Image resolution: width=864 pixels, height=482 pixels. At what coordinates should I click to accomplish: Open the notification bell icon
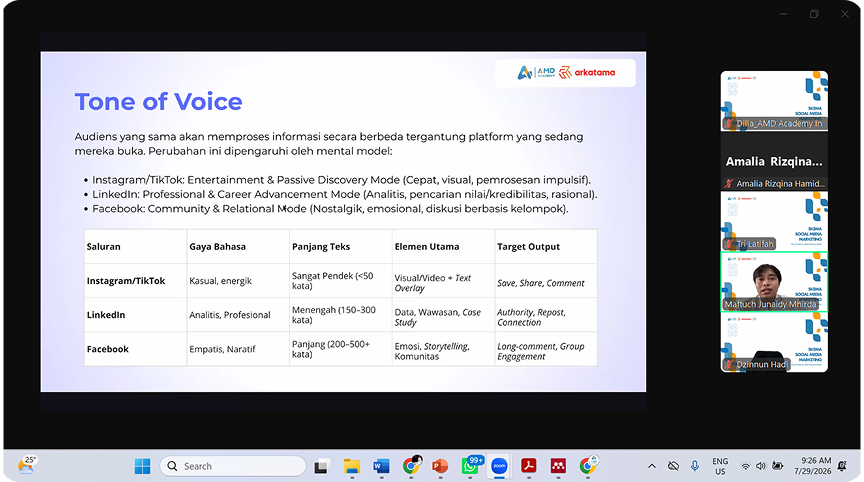[842, 467]
